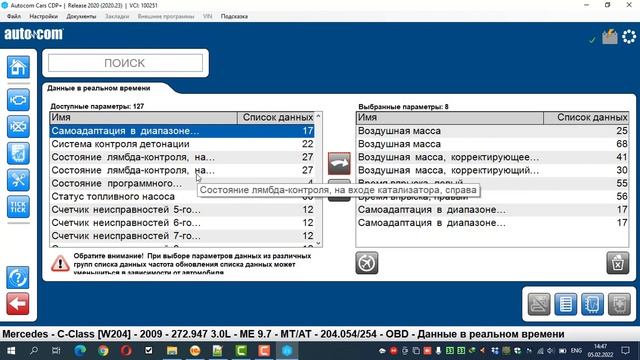Select highlighted Самоадаптация row in available parameters
The width and height of the screenshot is (640, 360).
click(x=182, y=131)
